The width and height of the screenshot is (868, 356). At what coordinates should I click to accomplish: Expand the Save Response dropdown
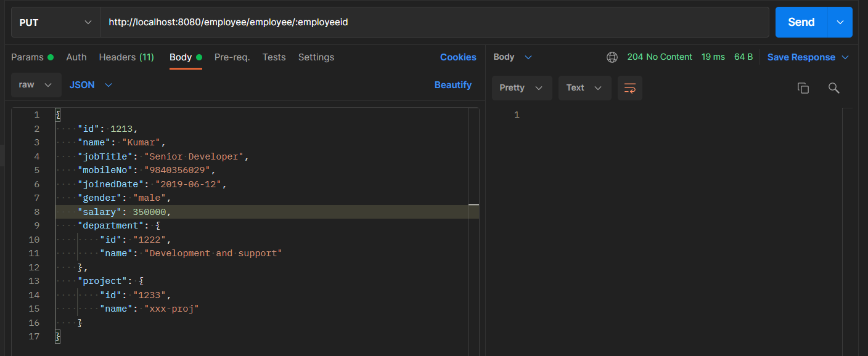(x=808, y=57)
